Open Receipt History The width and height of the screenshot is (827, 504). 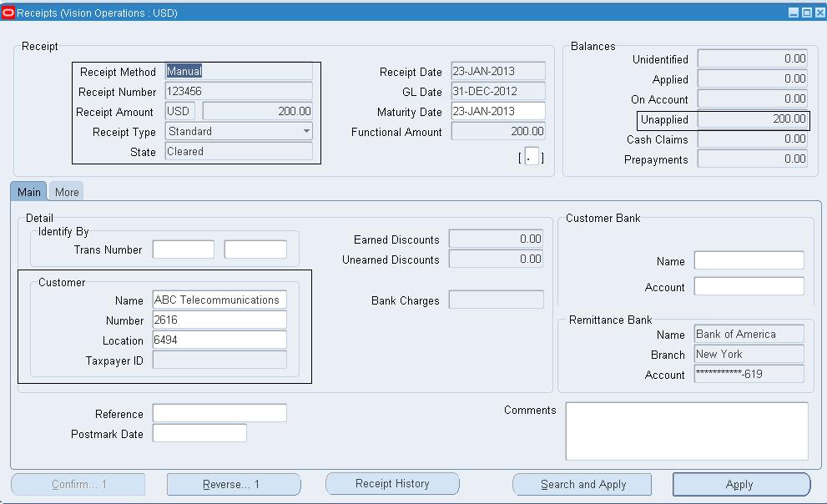392,484
